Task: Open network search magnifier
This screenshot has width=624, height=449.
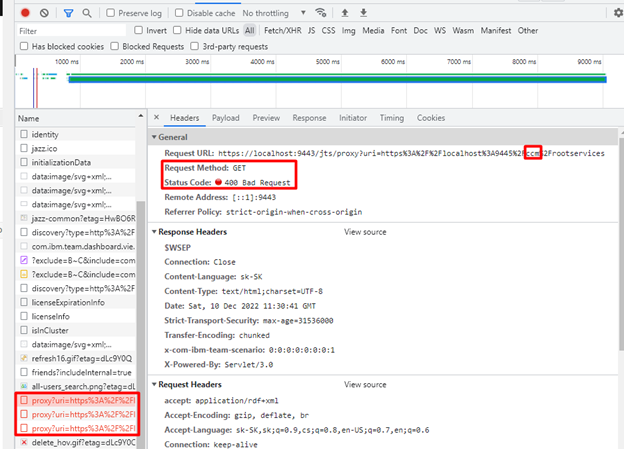Action: (86, 13)
